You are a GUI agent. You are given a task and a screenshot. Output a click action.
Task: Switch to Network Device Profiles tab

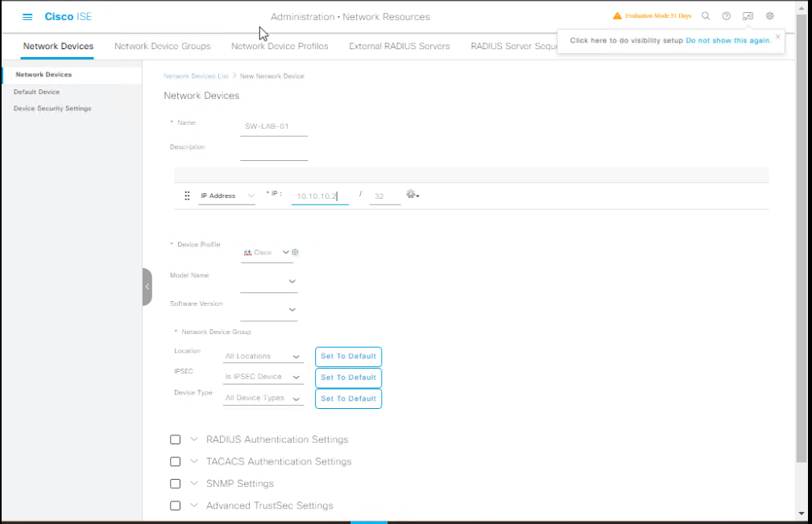click(x=280, y=46)
